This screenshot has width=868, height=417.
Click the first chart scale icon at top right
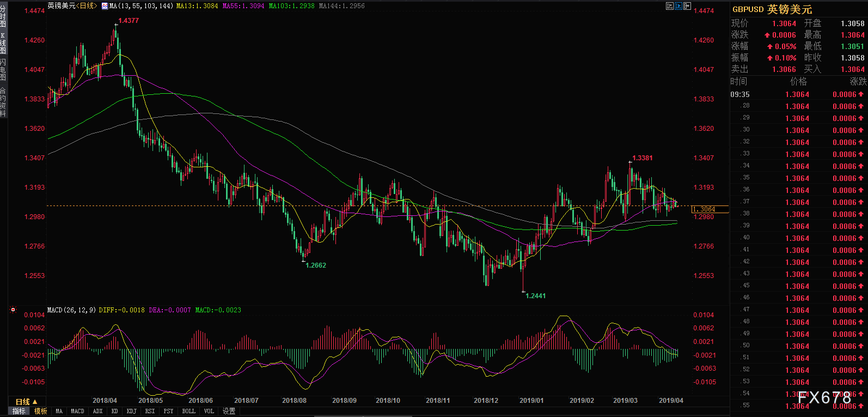[x=670, y=6]
